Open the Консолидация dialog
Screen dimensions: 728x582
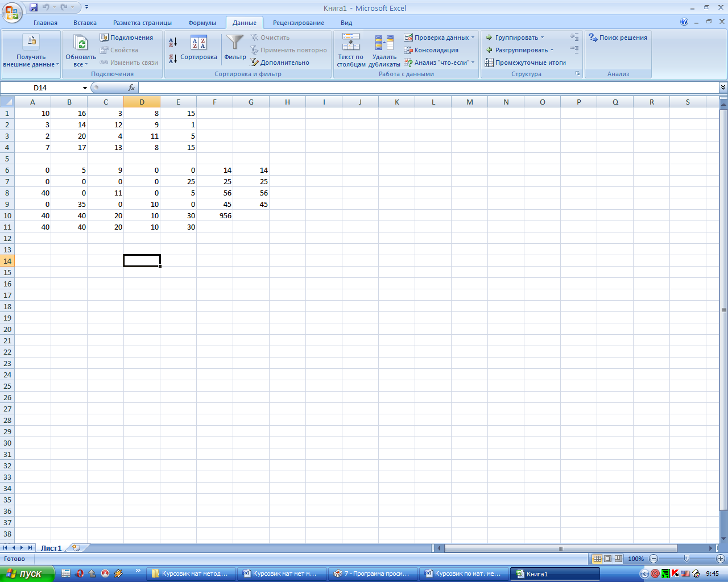click(x=431, y=50)
